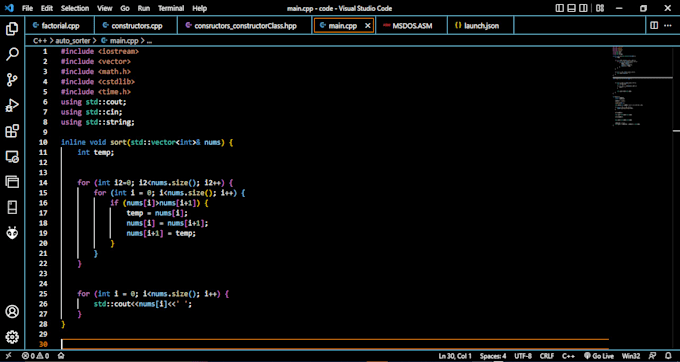Click the Split Editor Right icon
Image resolution: width=680 pixels, height=362 pixels.
(x=654, y=26)
